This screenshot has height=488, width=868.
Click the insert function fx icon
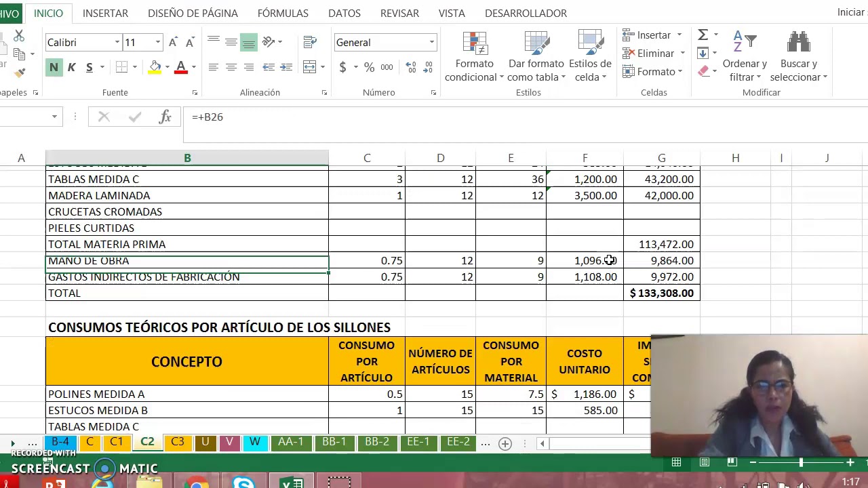[x=165, y=117]
